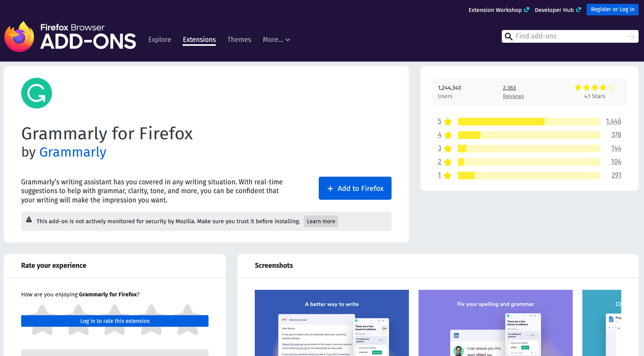Click the Firefox Browser Add-ons logo
Image resolution: width=644 pixels, height=356 pixels.
pyautogui.click(x=69, y=37)
